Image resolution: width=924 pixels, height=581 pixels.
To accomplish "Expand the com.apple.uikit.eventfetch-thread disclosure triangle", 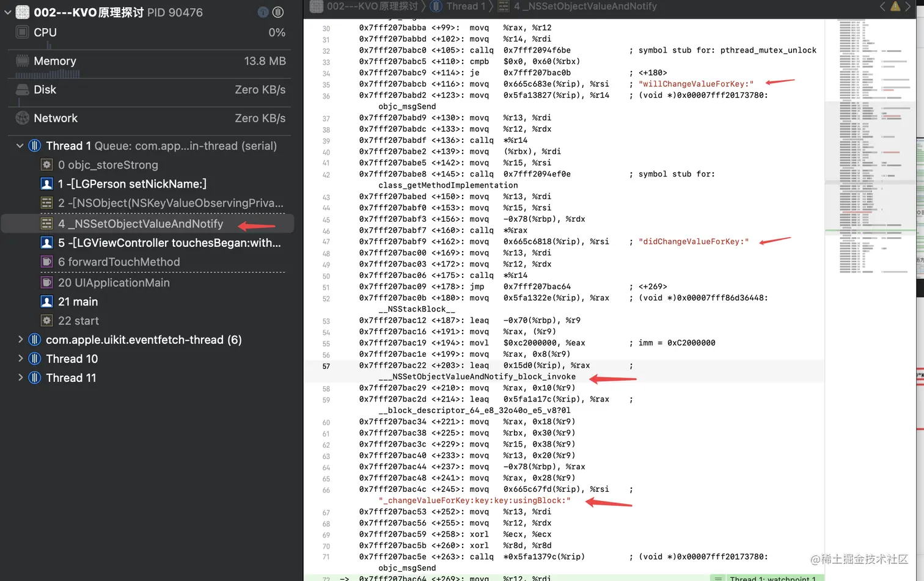I will click(x=20, y=340).
